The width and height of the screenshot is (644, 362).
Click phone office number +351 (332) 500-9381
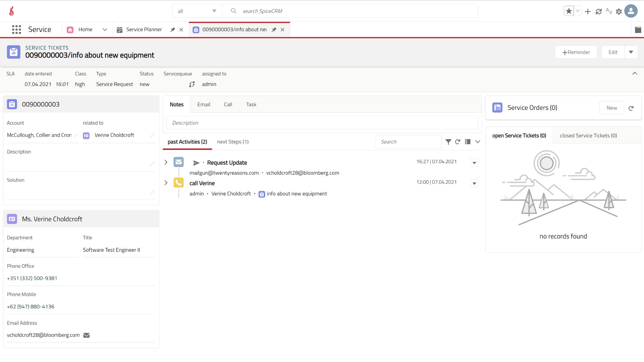click(x=32, y=278)
